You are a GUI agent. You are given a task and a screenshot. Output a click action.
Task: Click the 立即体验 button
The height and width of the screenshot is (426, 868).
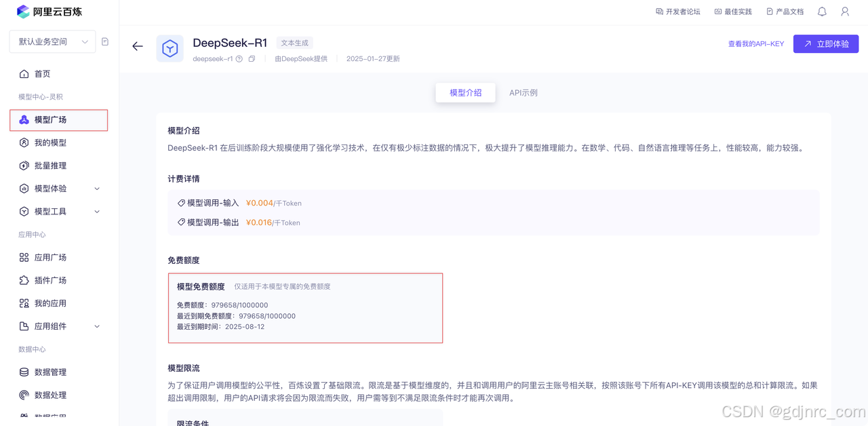[x=826, y=44]
